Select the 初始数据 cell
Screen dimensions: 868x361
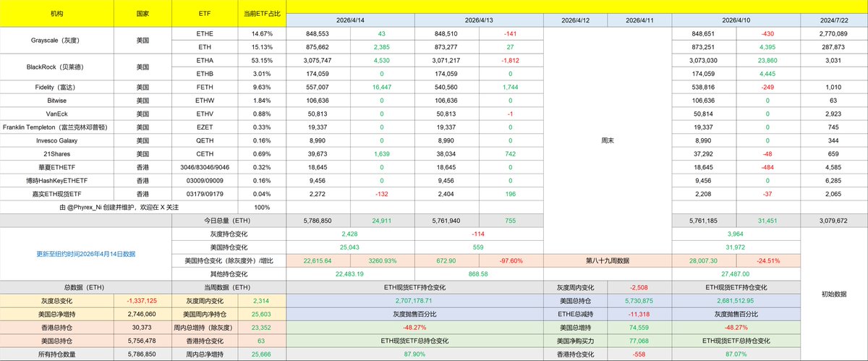click(x=833, y=294)
